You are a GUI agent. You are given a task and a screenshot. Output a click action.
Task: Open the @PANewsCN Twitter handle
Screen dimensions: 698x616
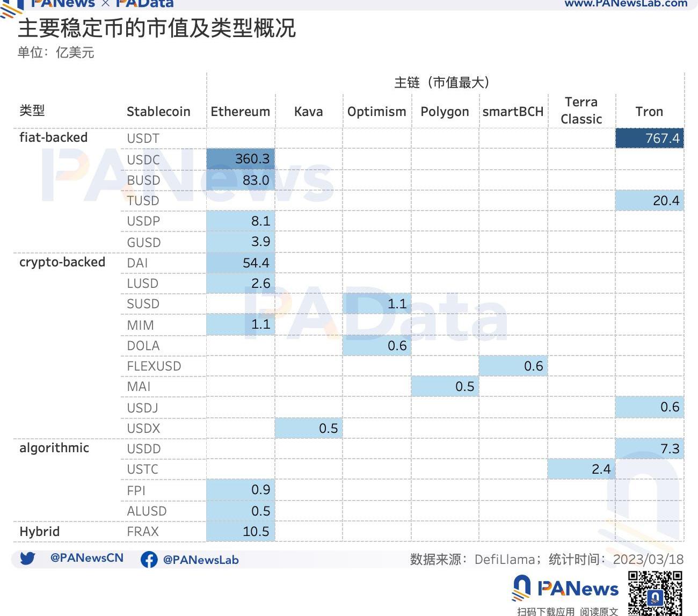[86, 558]
